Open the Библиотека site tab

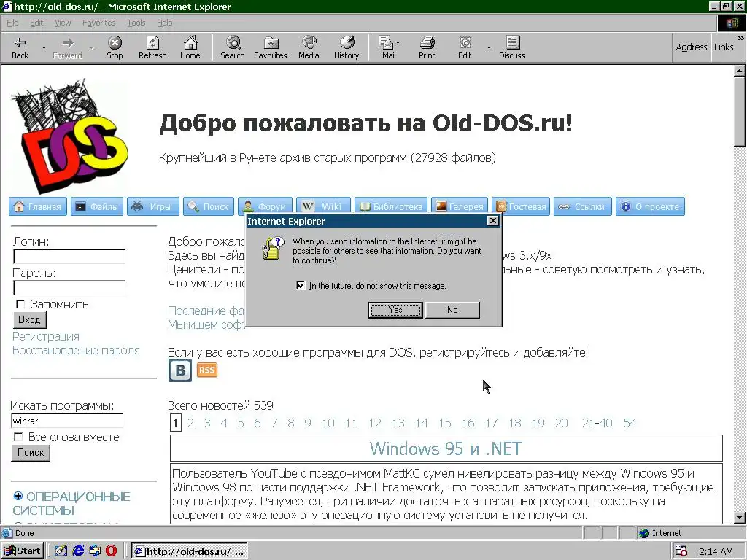[x=391, y=206]
